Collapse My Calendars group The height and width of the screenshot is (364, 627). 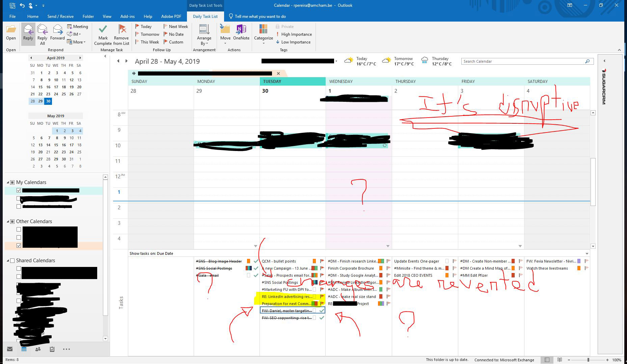click(x=8, y=182)
